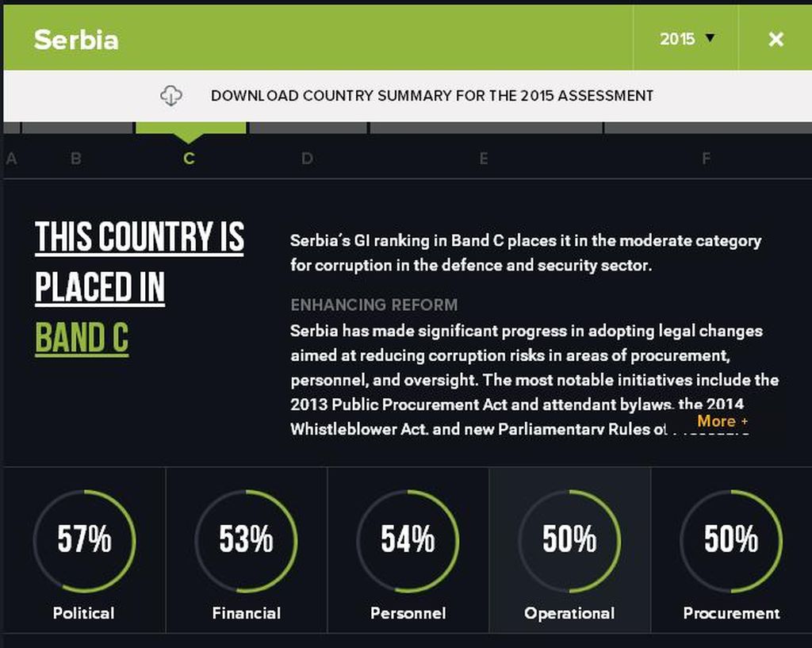Select band D on the scale
The height and width of the screenshot is (648, 812).
[307, 158]
